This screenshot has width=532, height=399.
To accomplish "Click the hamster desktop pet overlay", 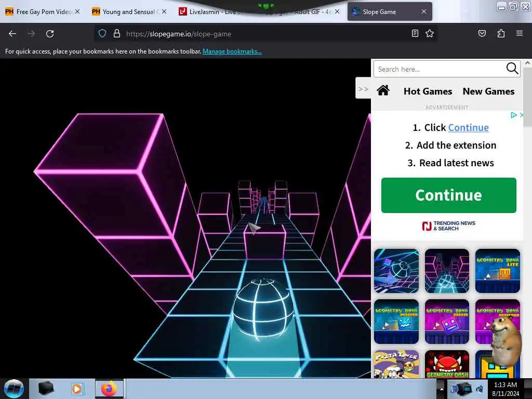I will click(x=506, y=342).
